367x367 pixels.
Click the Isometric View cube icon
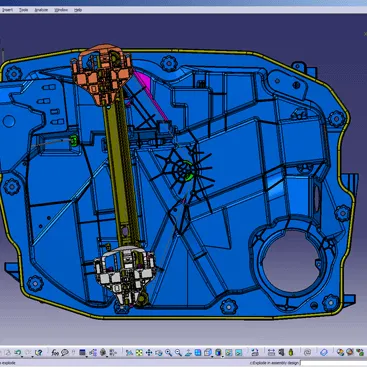coord(208,352)
